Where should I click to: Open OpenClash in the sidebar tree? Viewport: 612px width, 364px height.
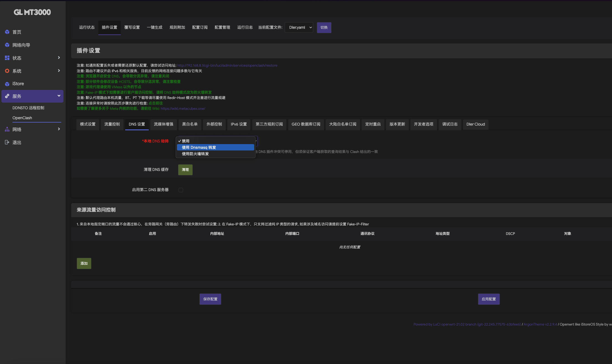[x=22, y=118]
